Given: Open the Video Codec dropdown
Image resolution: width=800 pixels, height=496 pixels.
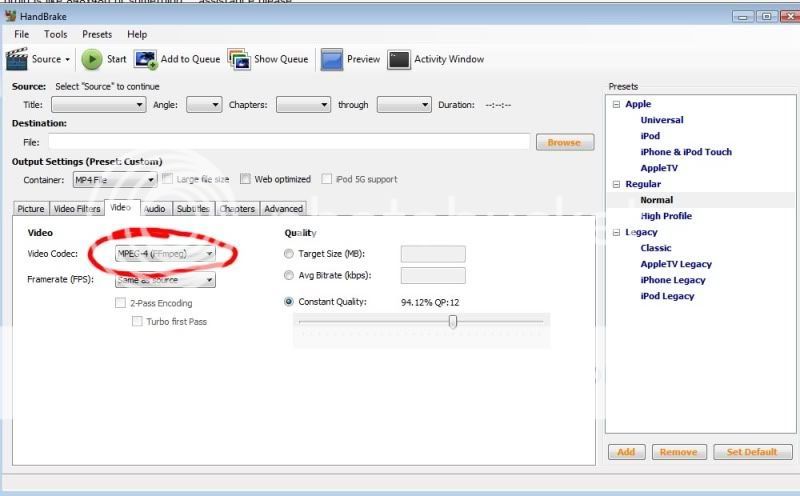Looking at the screenshot, I should pos(165,254).
